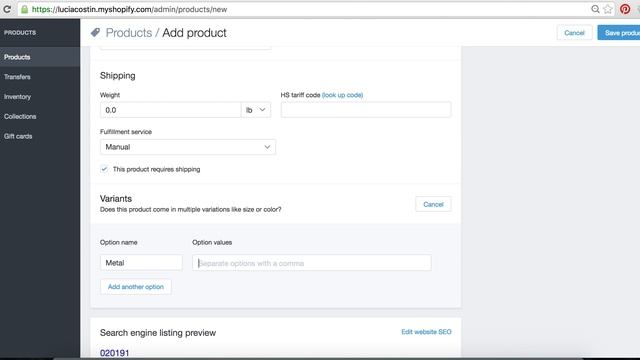Viewport: 640px width, 360px height.
Task: Click the green padlock security icon
Action: pyautogui.click(x=24, y=9)
